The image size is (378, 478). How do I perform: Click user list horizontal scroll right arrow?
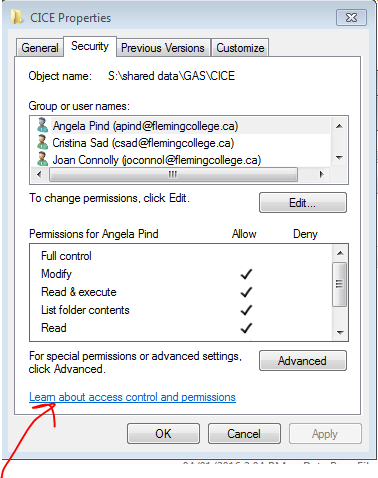click(x=321, y=174)
